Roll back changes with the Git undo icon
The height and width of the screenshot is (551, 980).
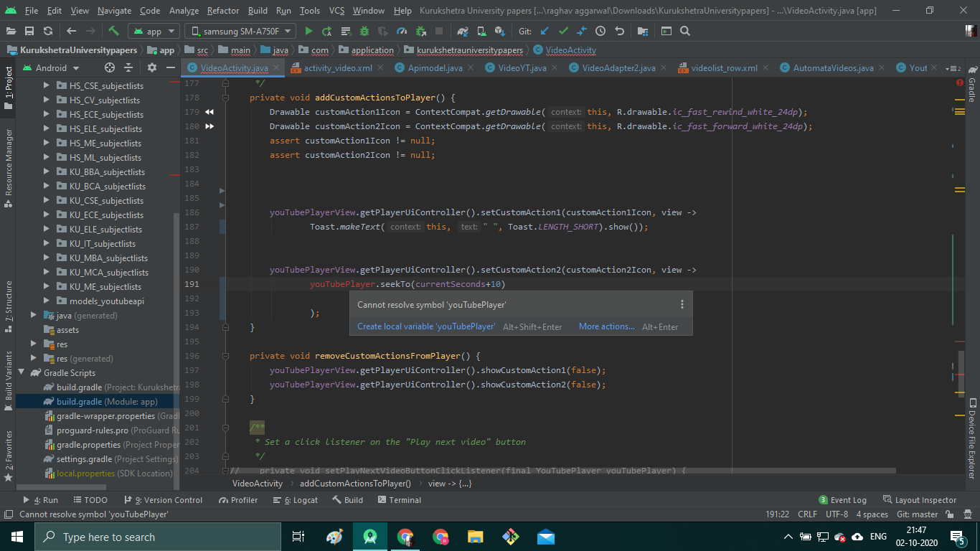point(619,31)
